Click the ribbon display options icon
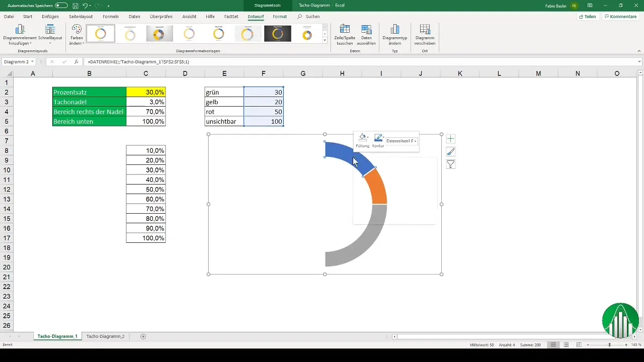Screen dimensions: 644x362 (x=590, y=5)
